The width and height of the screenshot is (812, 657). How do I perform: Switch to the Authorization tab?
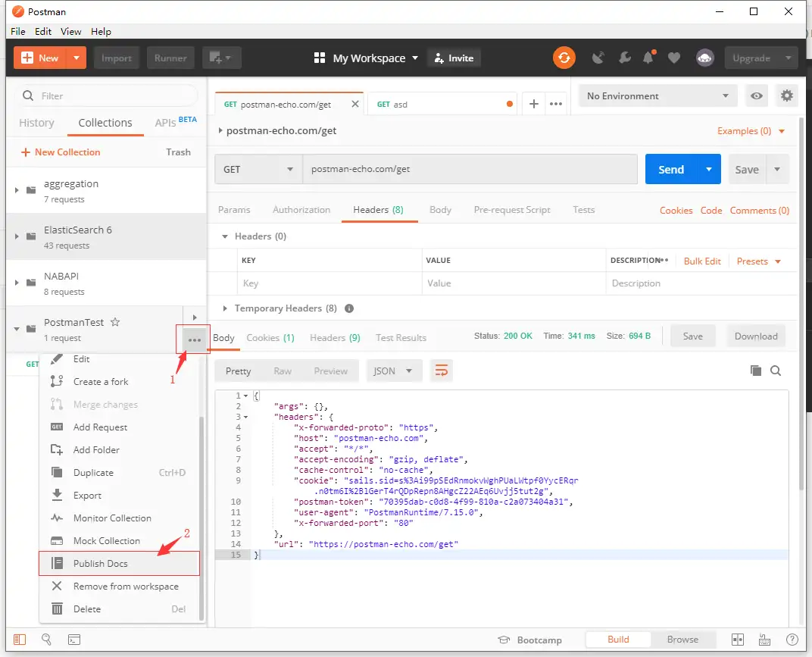301,210
